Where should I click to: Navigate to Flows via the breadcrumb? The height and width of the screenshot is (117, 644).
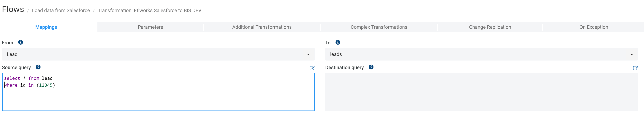point(13,9)
